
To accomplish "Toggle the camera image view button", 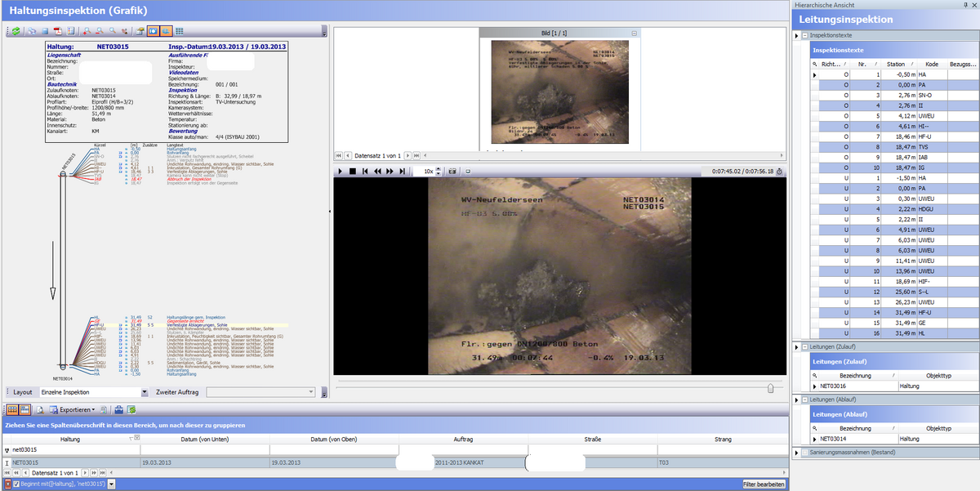I will click(153, 31).
